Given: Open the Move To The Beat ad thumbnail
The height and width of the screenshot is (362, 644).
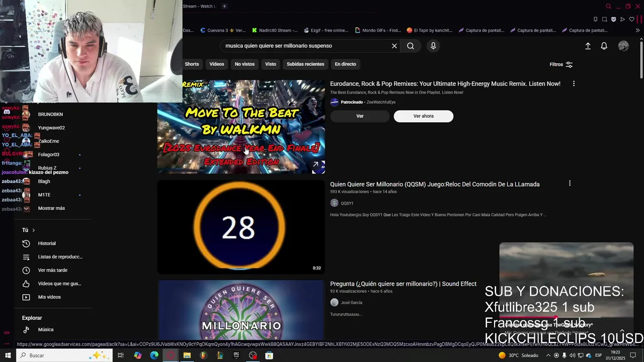Looking at the screenshot, I should 241,127.
